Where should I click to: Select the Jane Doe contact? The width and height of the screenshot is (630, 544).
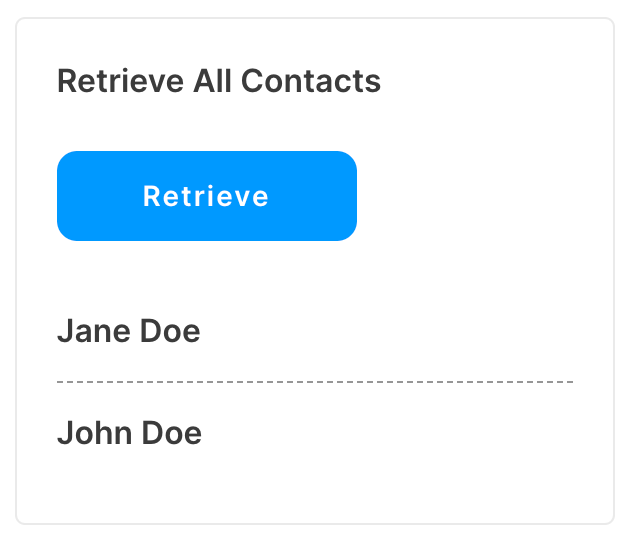(x=129, y=331)
